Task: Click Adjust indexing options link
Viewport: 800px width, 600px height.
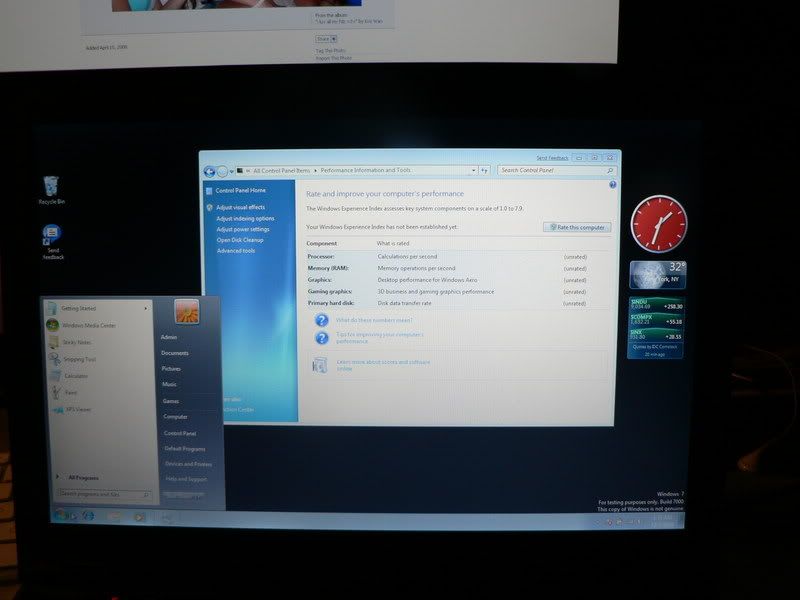Action: pyautogui.click(x=245, y=218)
